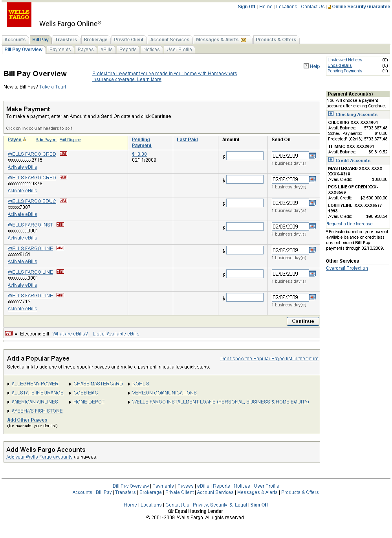Switch to Reports sub-tab
This screenshot has height=538, width=392.
pos(128,50)
